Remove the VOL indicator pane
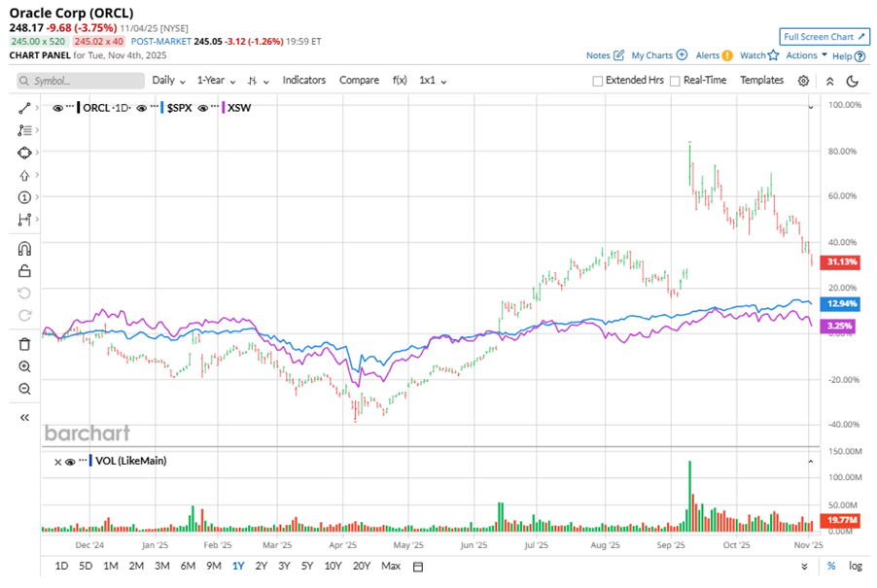The width and height of the screenshot is (877, 588). pyautogui.click(x=57, y=462)
